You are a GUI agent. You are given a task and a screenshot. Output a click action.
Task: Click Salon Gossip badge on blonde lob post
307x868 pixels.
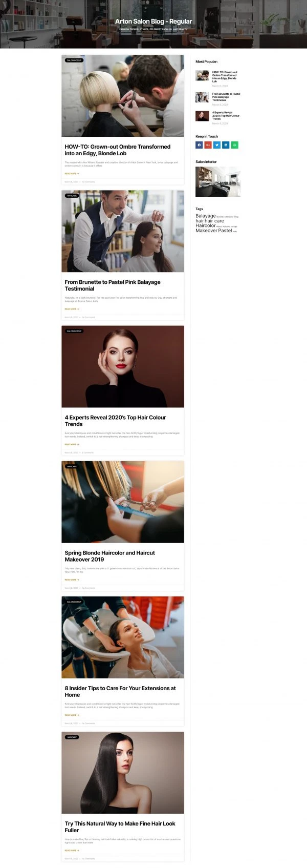[x=74, y=60]
